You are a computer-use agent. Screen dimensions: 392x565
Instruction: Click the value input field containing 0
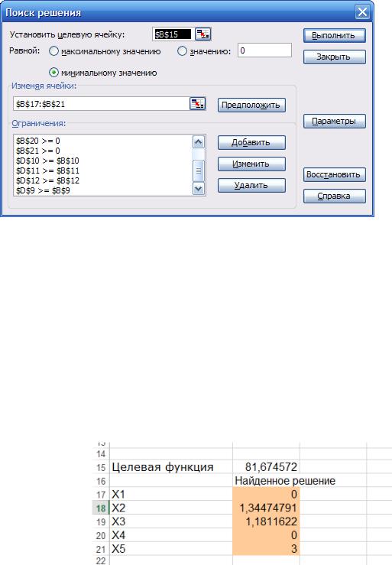pos(265,50)
